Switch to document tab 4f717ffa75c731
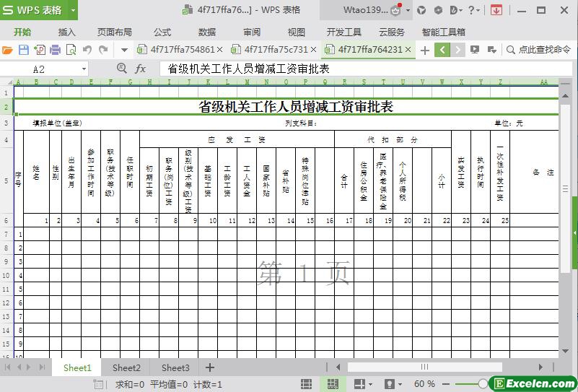Image resolution: width=578 pixels, height=392 pixels. (273, 49)
